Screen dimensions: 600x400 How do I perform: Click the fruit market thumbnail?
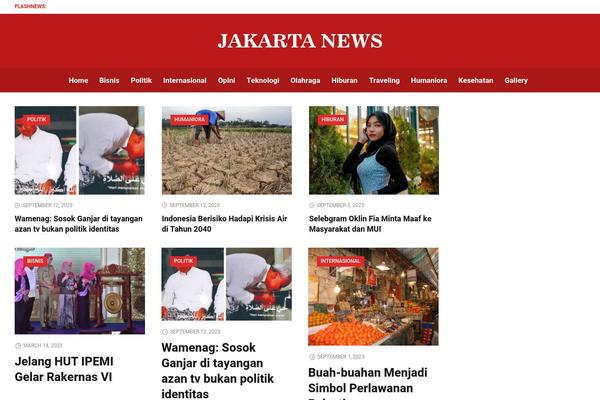pyautogui.click(x=373, y=297)
